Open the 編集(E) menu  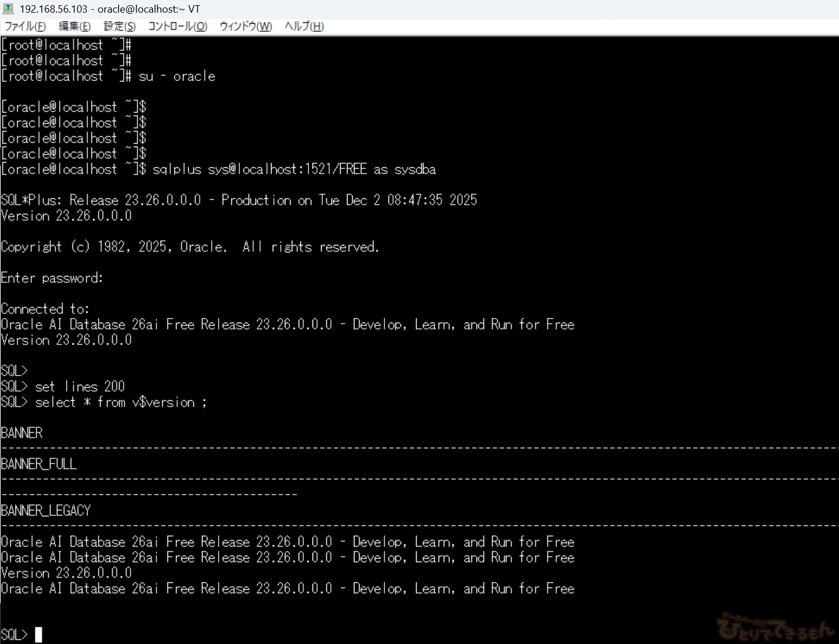click(x=74, y=26)
